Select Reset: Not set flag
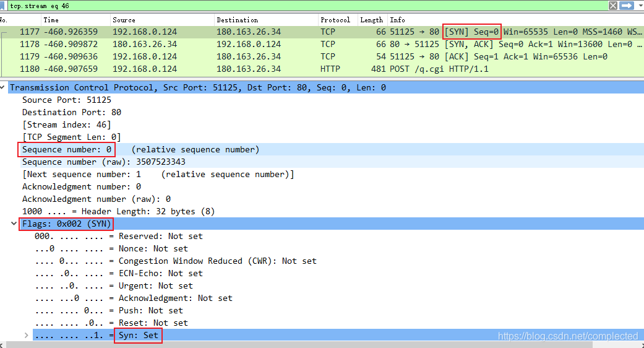Screen dimensions: 644x348 (111, 323)
